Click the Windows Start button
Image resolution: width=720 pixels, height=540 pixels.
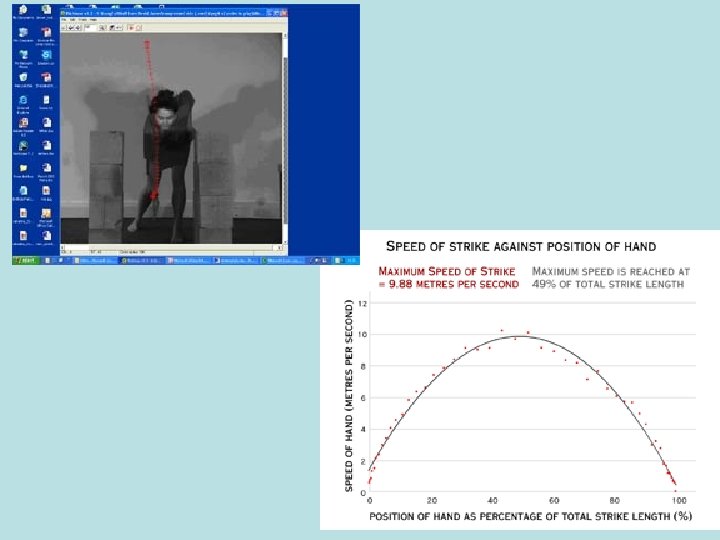pyautogui.click(x=25, y=260)
